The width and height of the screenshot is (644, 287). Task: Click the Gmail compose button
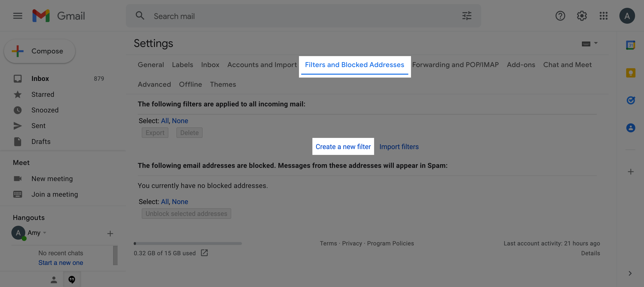(x=39, y=51)
